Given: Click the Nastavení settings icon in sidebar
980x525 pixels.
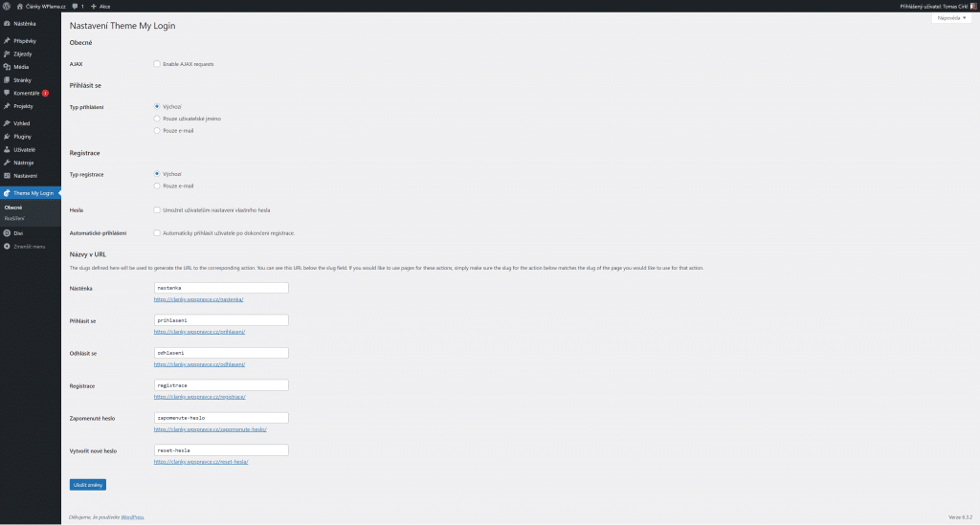Looking at the screenshot, I should click(7, 175).
